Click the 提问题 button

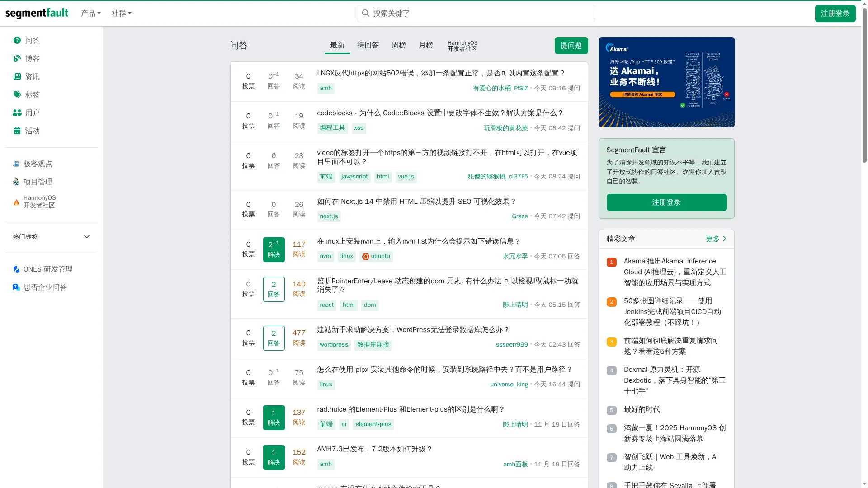[x=571, y=45]
